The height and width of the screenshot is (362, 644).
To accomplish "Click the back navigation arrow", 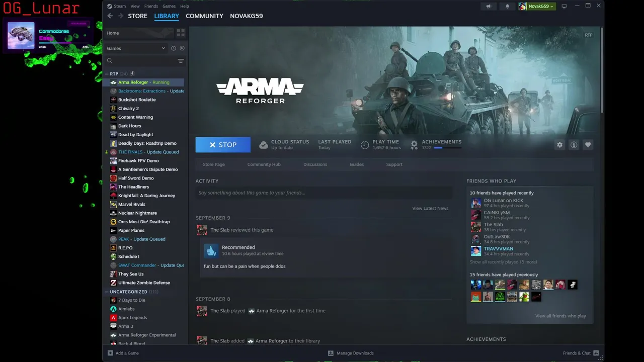I will [x=110, y=16].
